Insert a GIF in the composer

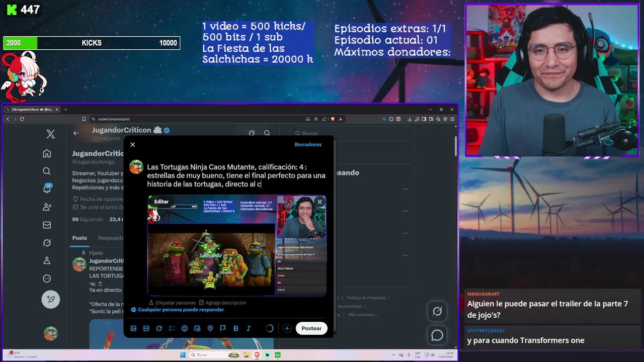point(146,328)
